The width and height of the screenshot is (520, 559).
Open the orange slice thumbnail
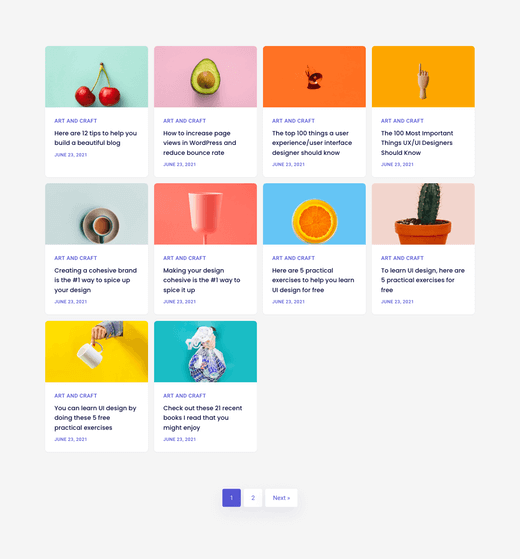tap(314, 214)
